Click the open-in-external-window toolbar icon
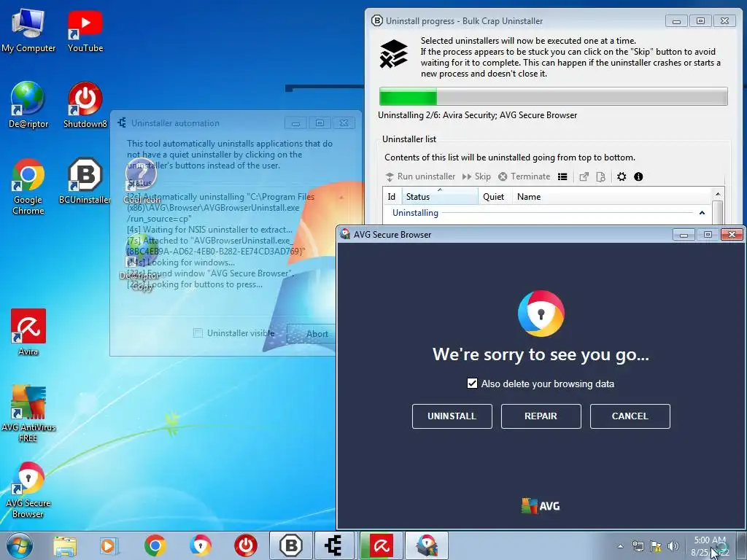747x560 pixels. coord(584,176)
